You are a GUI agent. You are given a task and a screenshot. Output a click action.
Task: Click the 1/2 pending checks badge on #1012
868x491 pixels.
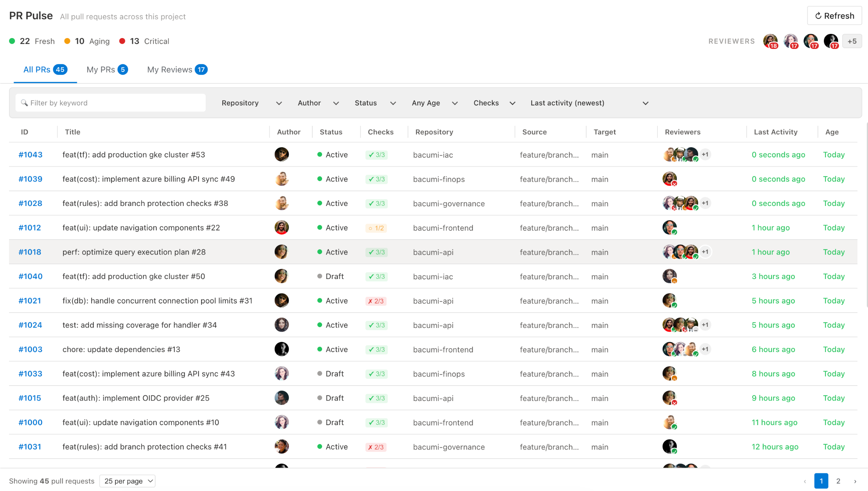[x=376, y=228]
